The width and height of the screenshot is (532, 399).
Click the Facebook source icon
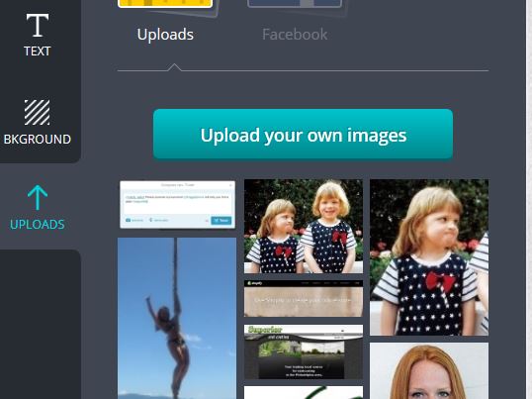pyautogui.click(x=295, y=3)
